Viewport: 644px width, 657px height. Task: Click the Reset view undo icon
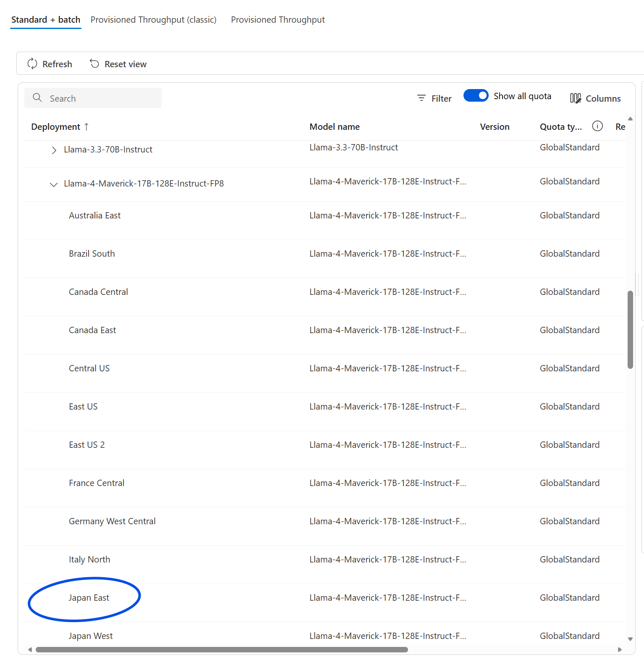pos(94,64)
